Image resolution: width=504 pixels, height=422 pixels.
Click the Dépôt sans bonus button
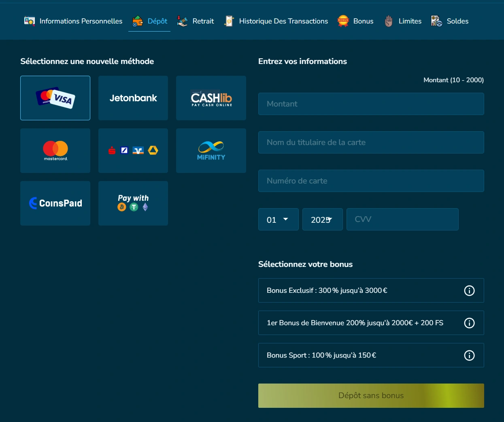pyautogui.click(x=371, y=395)
